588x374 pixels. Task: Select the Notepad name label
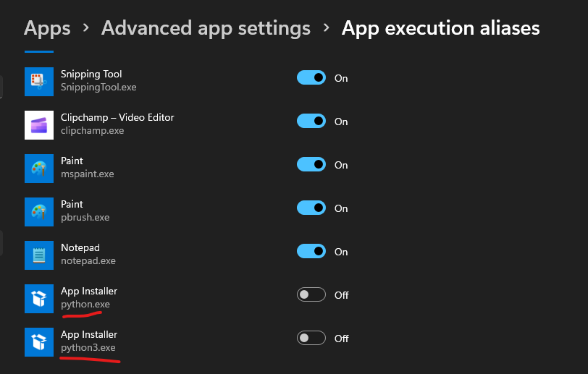coord(80,247)
